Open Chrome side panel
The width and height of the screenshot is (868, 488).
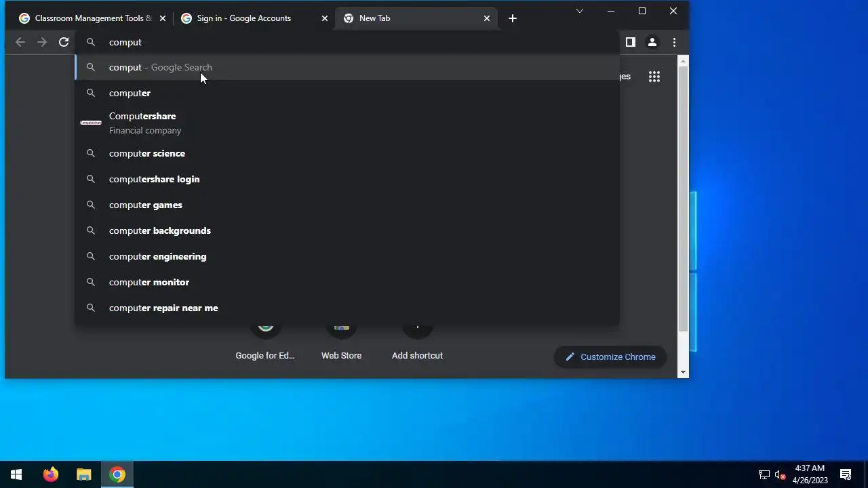[x=631, y=42]
